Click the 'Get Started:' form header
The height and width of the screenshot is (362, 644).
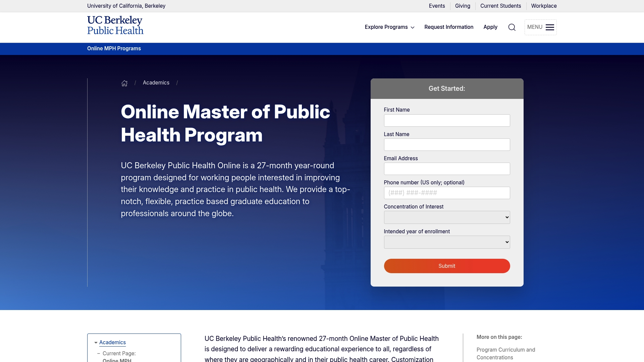tap(447, 88)
